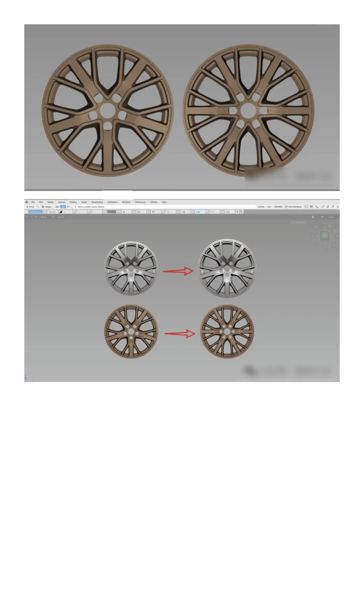The height and width of the screenshot is (607, 364).
Task: Toggle the L12 layer checkbox
Action: point(179,212)
